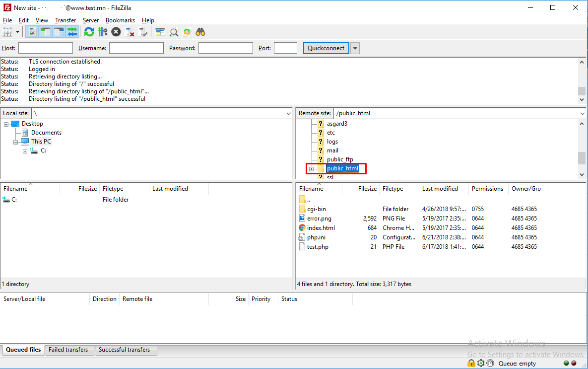Focus the Port input field
Image resolution: width=588 pixels, height=369 pixels.
(x=285, y=48)
